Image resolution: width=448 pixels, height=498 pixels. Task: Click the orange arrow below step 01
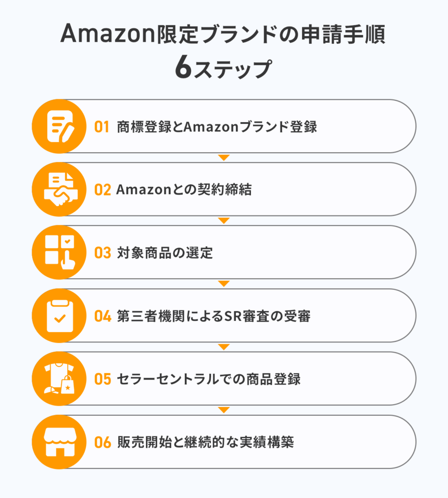point(224,158)
